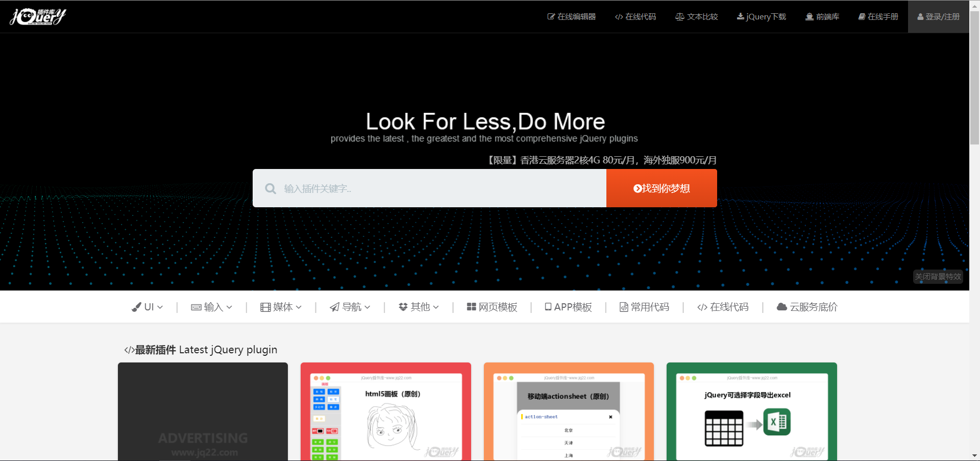The height and width of the screenshot is (461, 980).
Task: Click the icon beside 前端库
Action: point(810,17)
